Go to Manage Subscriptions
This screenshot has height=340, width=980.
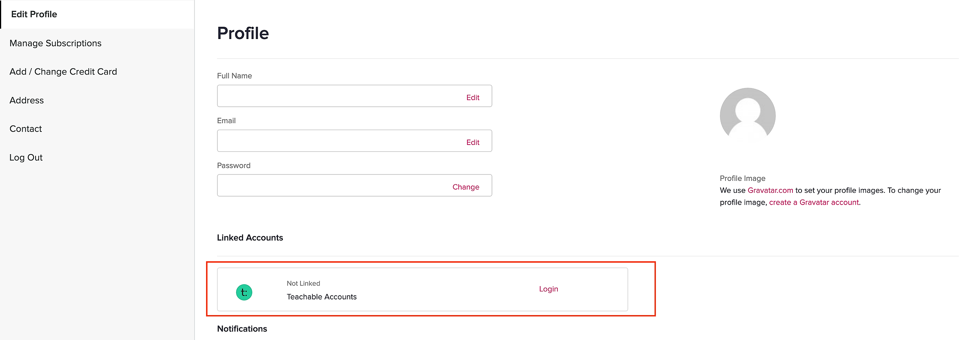click(56, 43)
